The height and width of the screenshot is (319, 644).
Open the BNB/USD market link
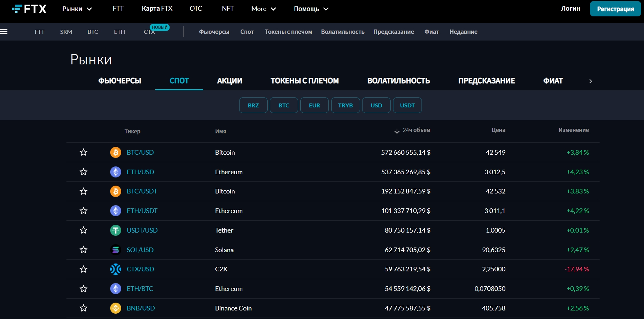coord(141,308)
